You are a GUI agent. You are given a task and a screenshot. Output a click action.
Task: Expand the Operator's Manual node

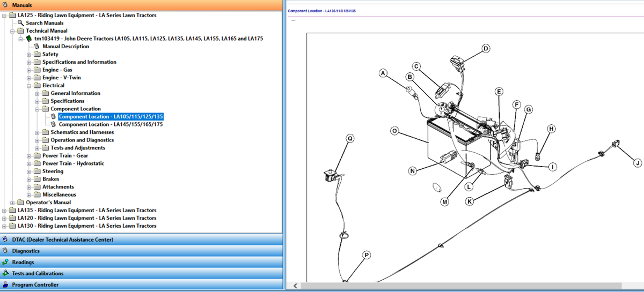pos(13,203)
